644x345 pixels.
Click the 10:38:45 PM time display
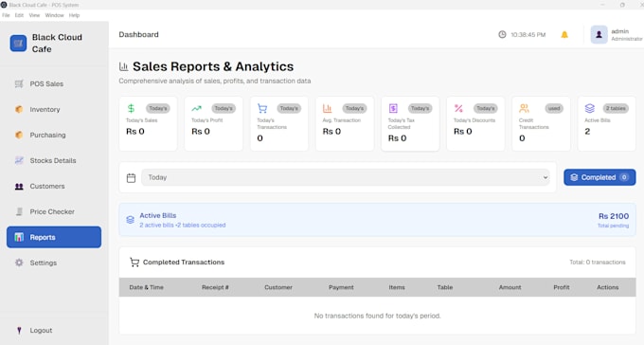(528, 35)
